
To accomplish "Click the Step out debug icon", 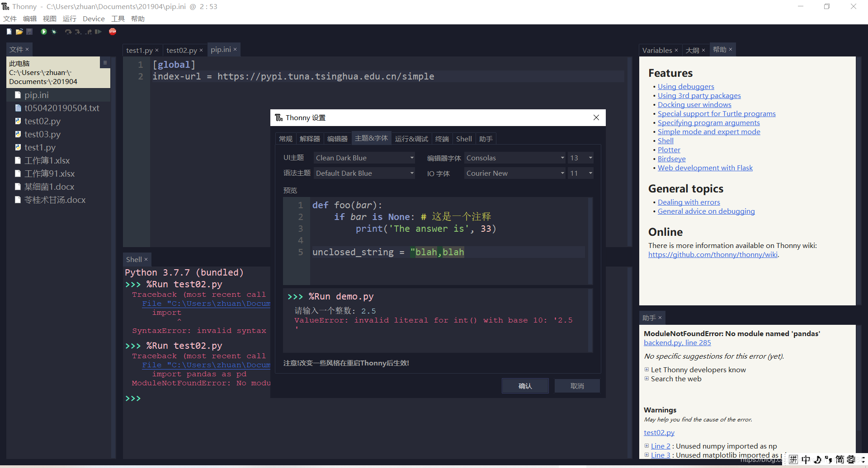I will click(88, 32).
